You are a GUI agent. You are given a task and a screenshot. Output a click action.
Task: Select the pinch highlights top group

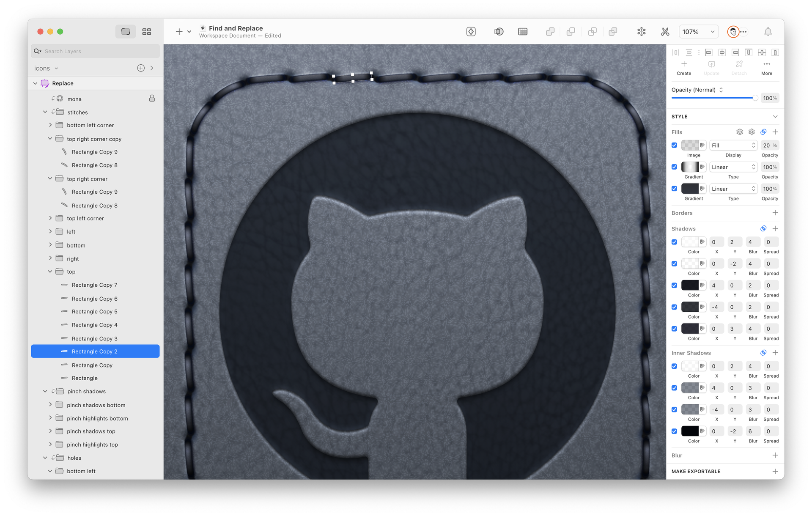95,445
